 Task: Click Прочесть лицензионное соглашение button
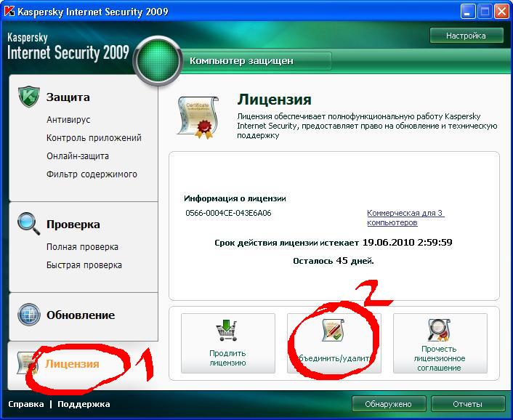tap(440, 343)
